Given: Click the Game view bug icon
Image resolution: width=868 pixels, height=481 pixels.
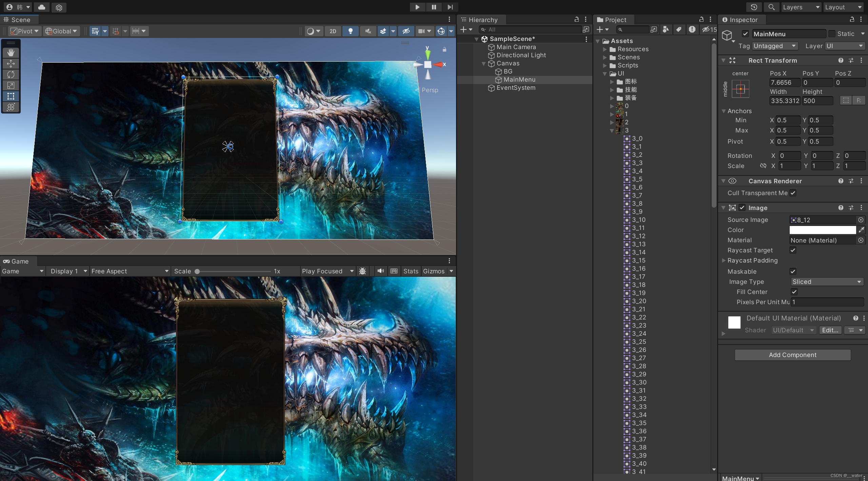Looking at the screenshot, I should [x=362, y=271].
